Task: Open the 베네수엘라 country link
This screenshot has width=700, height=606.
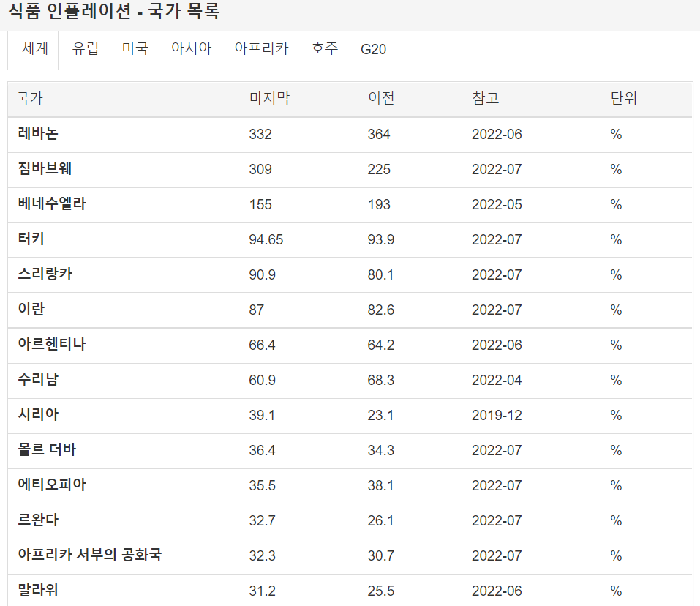Action: coord(52,203)
